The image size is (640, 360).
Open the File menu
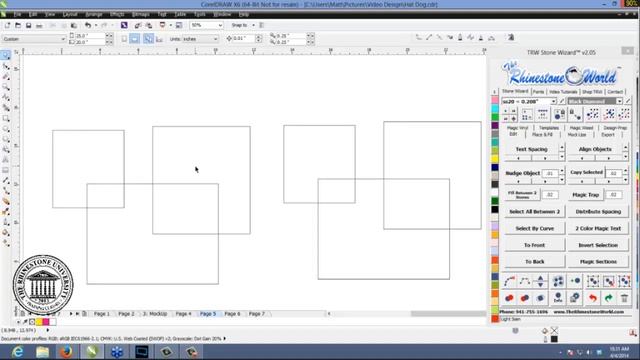point(18,14)
